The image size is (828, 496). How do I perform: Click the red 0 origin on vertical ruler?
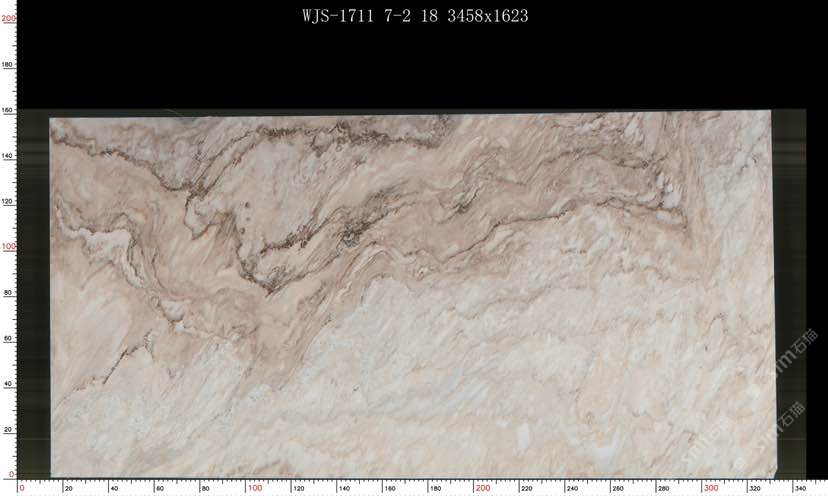click(x=11, y=474)
